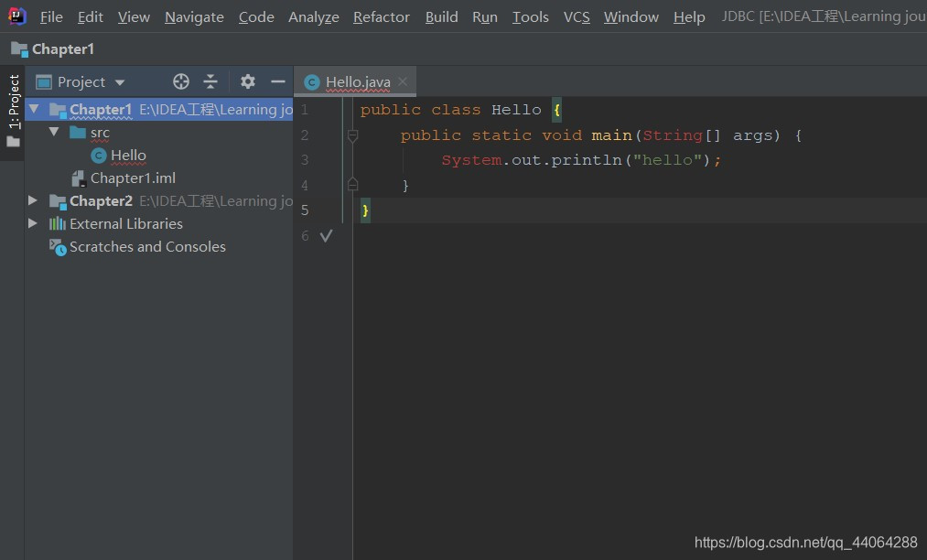
Task: Click the collapse all icon in Project panel
Action: point(210,81)
